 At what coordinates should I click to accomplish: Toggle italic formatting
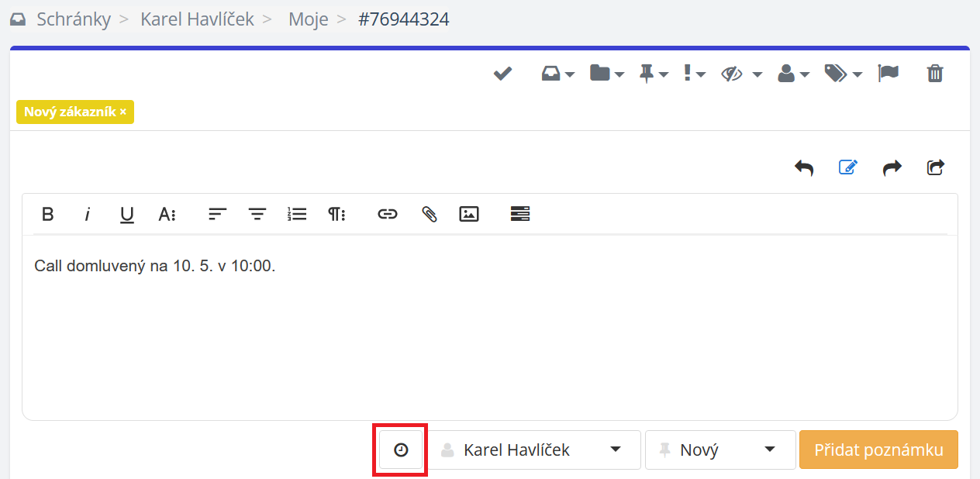coord(88,214)
